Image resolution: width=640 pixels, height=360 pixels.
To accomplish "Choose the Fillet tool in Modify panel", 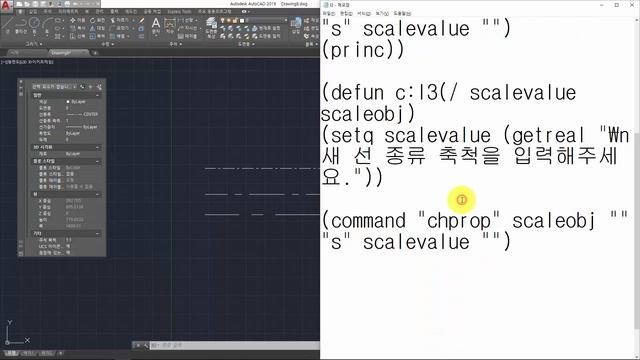I will tap(120, 28).
